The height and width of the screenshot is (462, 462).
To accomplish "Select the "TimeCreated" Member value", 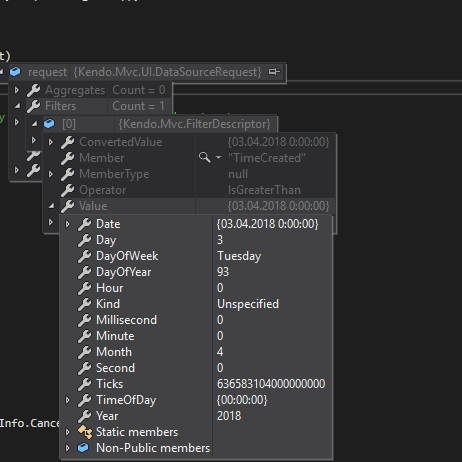I will pyautogui.click(x=267, y=158).
